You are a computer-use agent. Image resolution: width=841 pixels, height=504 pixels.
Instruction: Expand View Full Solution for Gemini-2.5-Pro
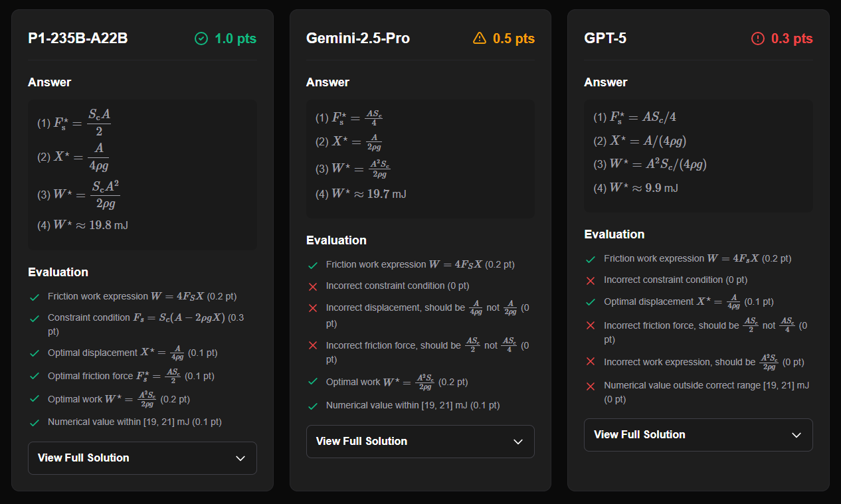coord(420,442)
